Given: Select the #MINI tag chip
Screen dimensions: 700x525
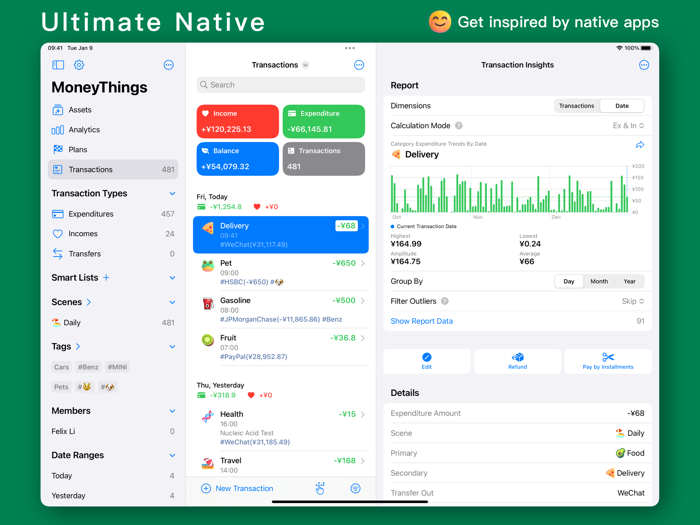Looking at the screenshot, I should [x=117, y=367].
